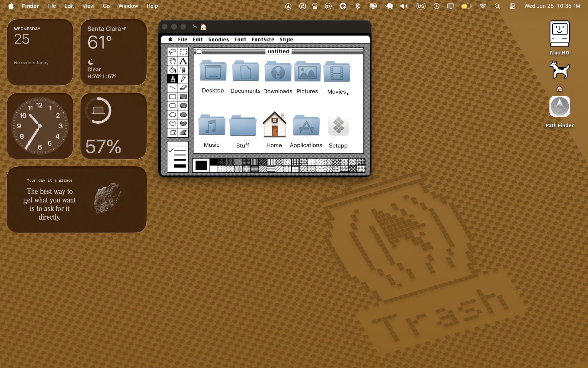Click the untitled window close box
This screenshot has height=368, width=588.
199,52
